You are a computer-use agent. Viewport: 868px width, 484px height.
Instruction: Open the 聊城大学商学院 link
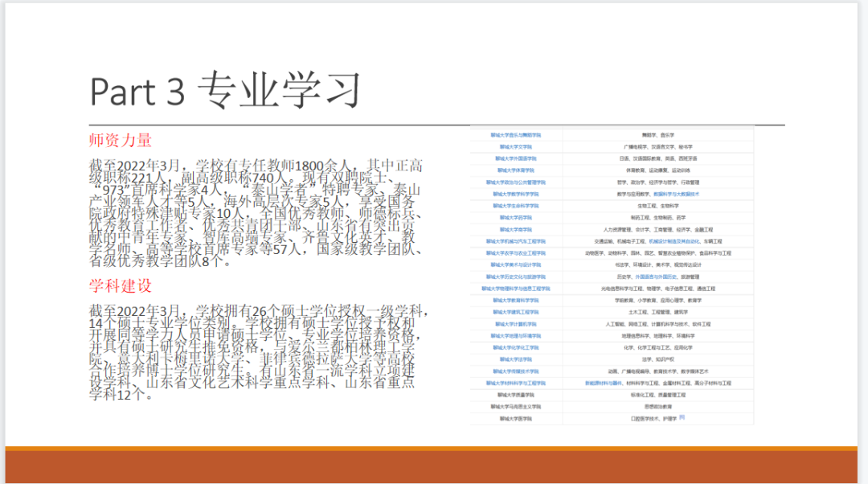(x=516, y=229)
